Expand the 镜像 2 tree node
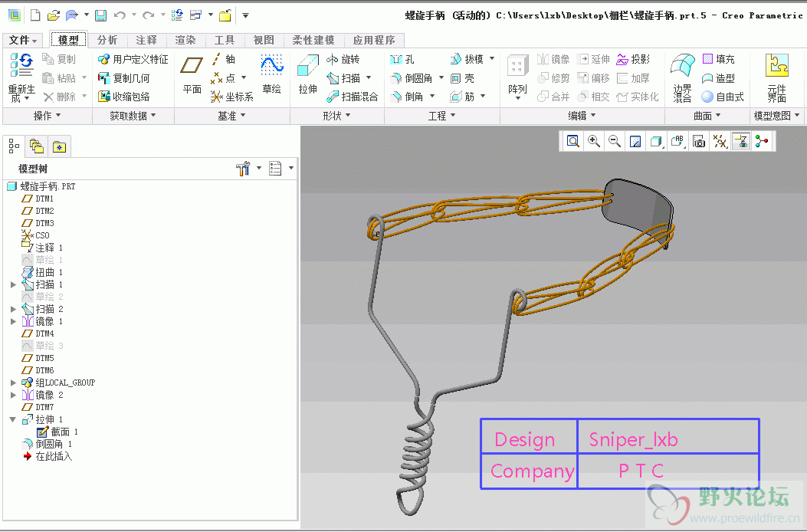The height and width of the screenshot is (532, 807). [x=13, y=395]
